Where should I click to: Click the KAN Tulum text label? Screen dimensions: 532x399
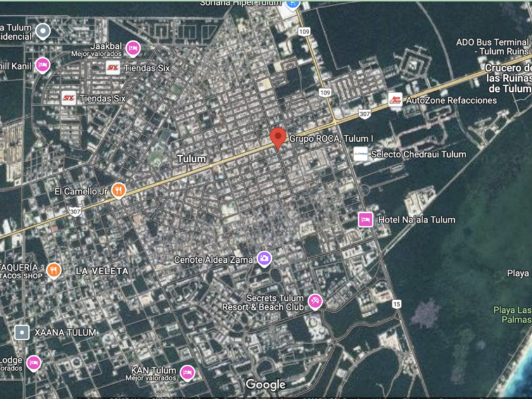[x=154, y=370]
